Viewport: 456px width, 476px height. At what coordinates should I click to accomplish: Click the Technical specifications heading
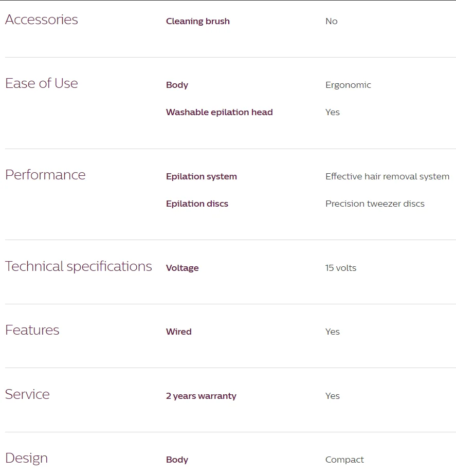click(x=79, y=267)
